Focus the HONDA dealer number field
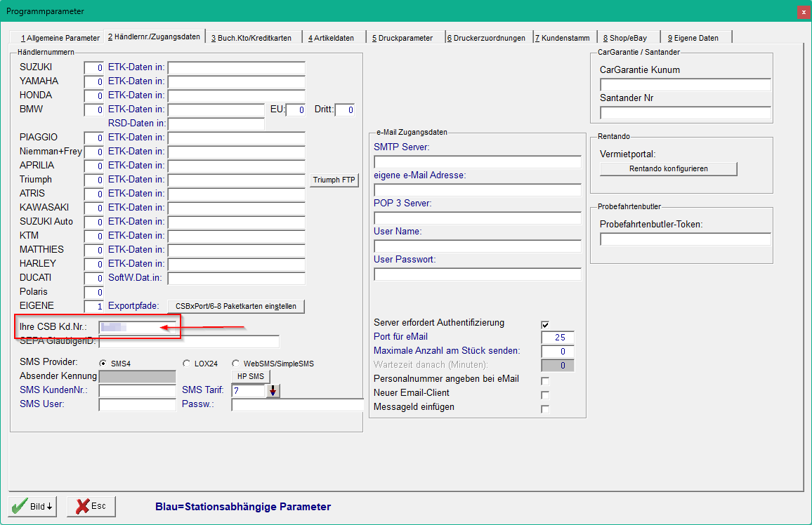 point(93,95)
